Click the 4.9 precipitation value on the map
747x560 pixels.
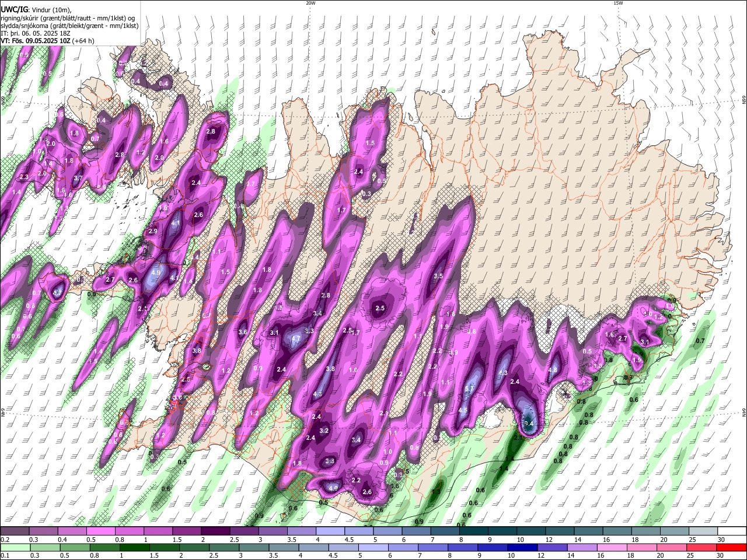(x=156, y=272)
